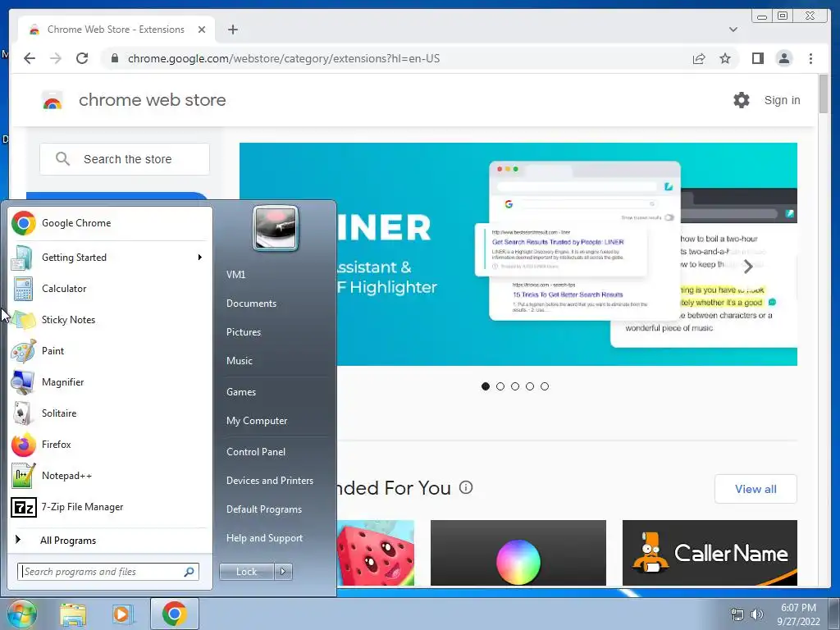The height and width of the screenshot is (630, 840).
Task: Open Chrome tab search chevron
Action: (733, 30)
